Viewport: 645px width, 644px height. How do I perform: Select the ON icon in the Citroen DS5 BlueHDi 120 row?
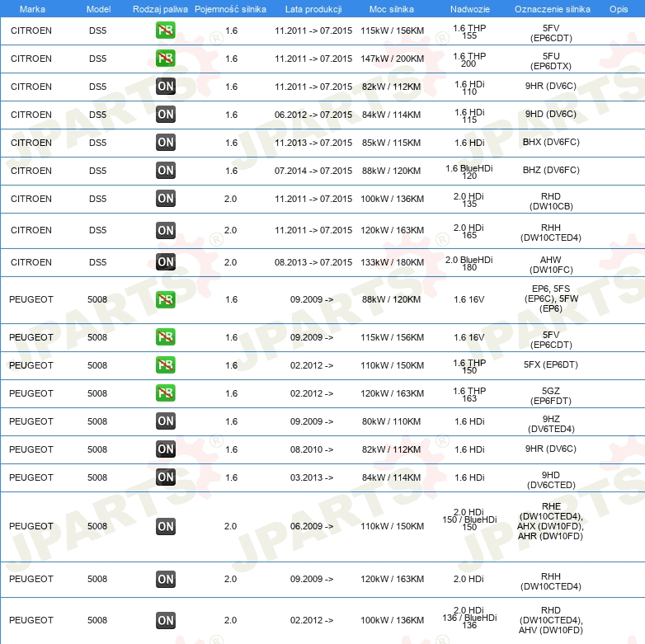[166, 171]
